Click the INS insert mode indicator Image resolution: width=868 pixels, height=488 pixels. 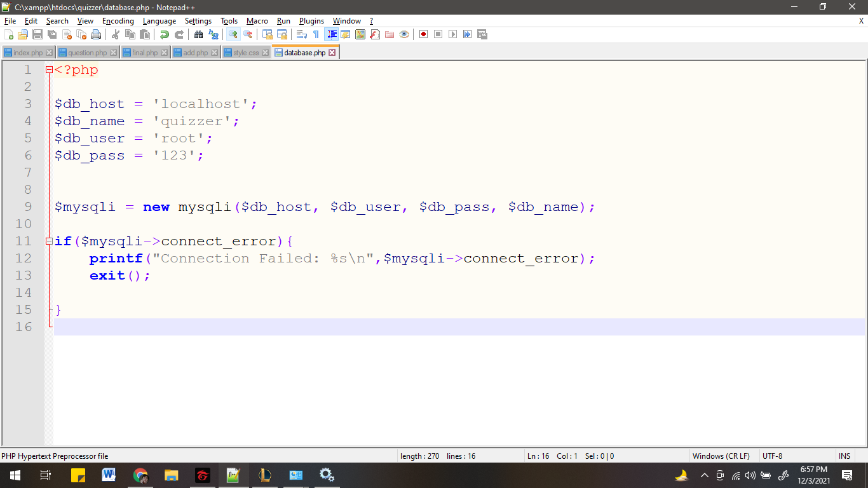tap(844, 456)
